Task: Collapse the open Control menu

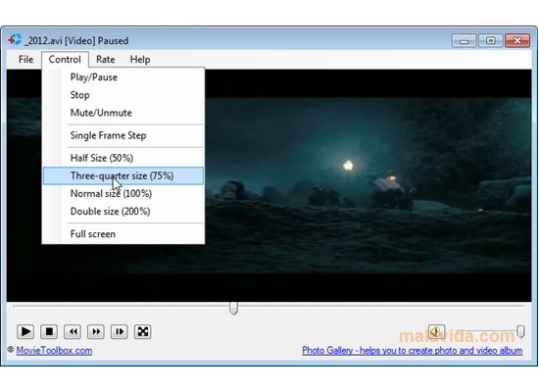Action: point(65,60)
